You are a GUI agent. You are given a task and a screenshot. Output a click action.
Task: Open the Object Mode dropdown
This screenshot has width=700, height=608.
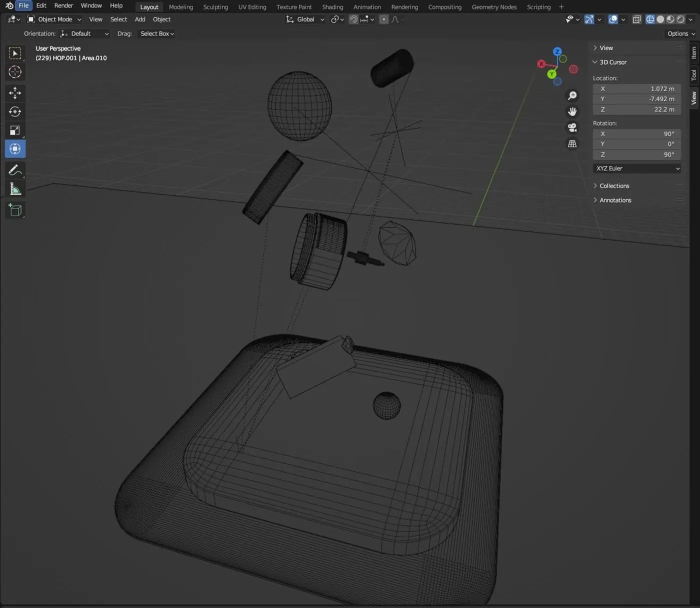click(x=54, y=19)
